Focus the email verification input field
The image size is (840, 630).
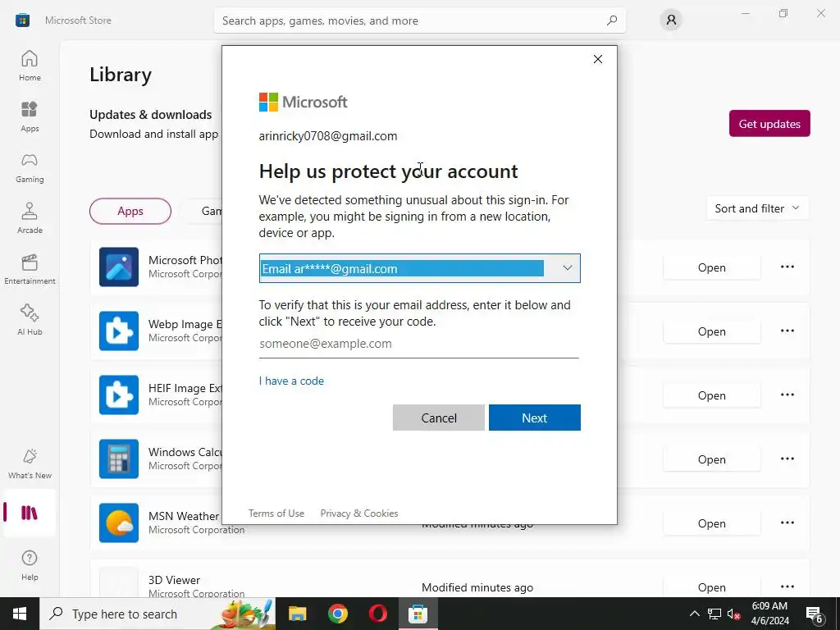coord(419,344)
